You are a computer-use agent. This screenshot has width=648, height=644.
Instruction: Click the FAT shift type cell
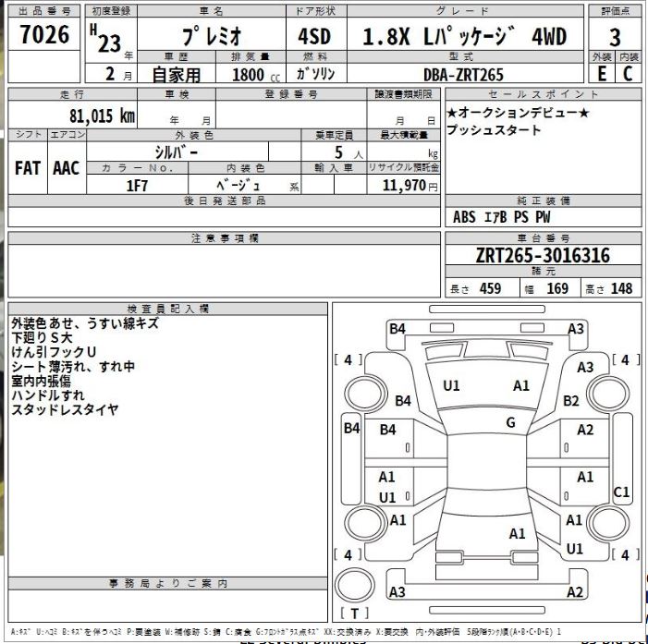click(x=28, y=168)
